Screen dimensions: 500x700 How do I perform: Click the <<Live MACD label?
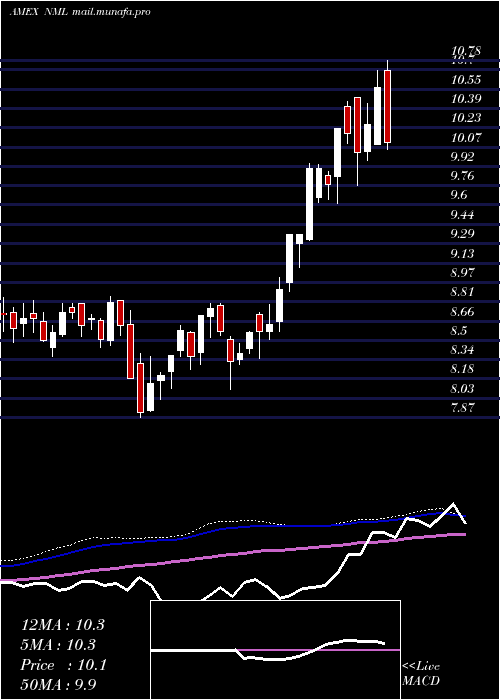tap(421, 673)
